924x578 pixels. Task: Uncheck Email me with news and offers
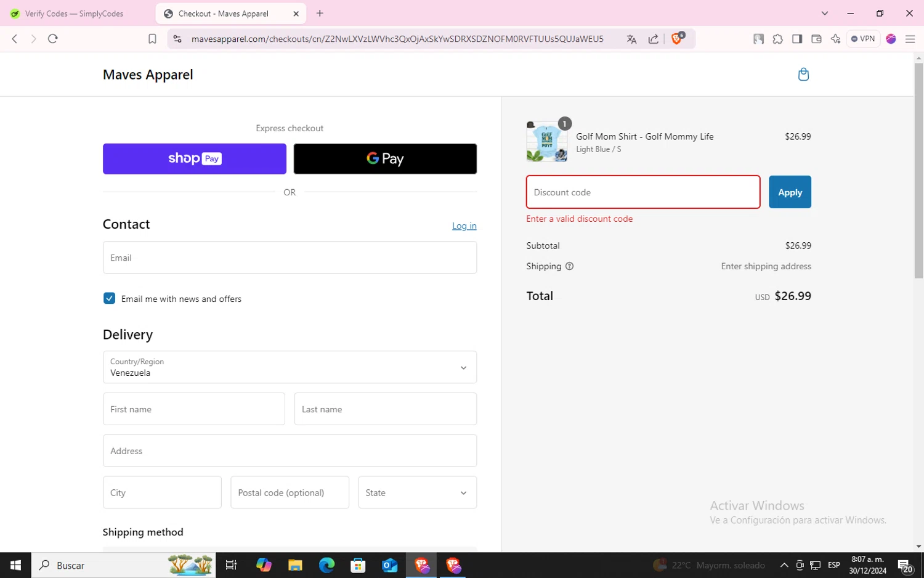tap(109, 298)
